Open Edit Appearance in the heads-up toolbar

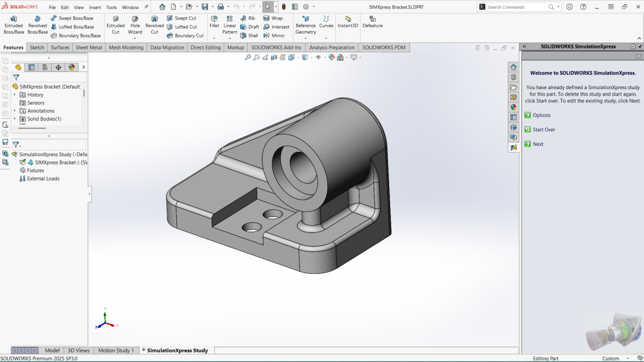point(332,57)
